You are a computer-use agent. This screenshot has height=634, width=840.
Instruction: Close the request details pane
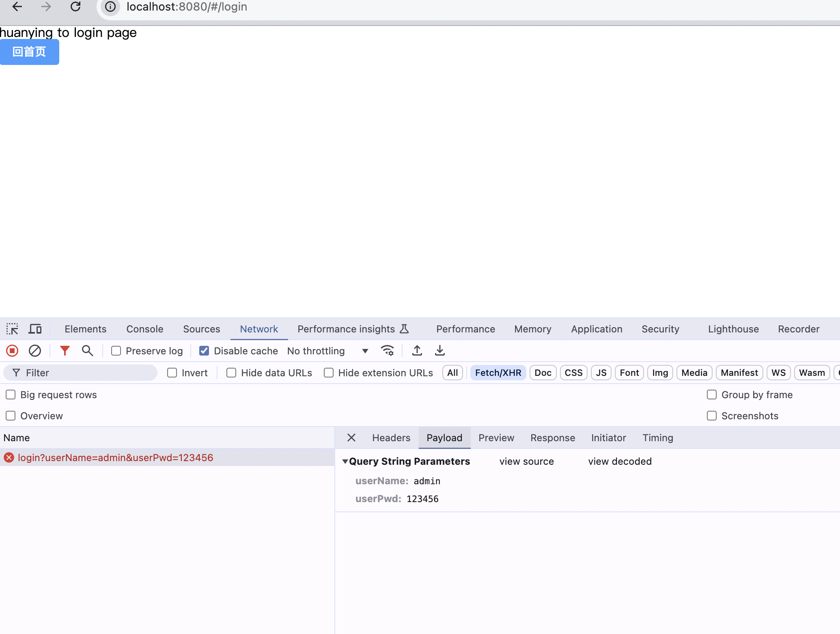click(x=351, y=438)
